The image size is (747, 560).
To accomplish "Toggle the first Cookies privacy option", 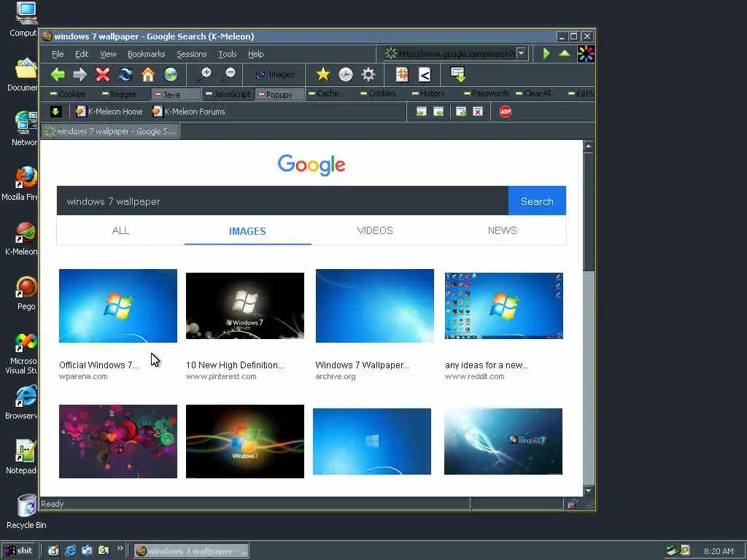I will (x=68, y=94).
